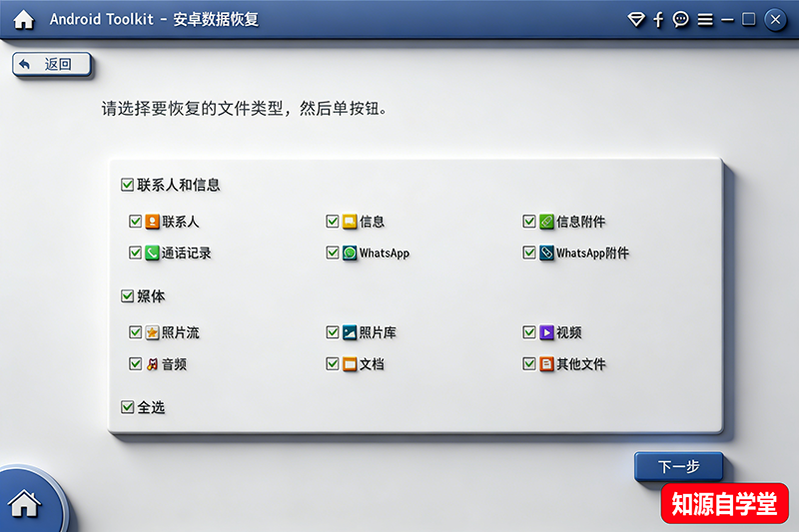Click the 照片库 gallery icon

coord(350,332)
